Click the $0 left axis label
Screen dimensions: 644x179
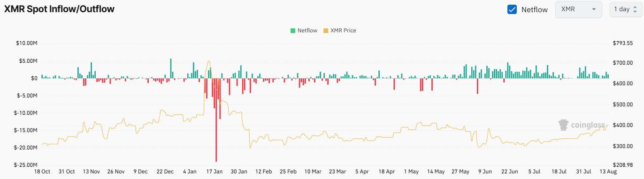coord(34,78)
